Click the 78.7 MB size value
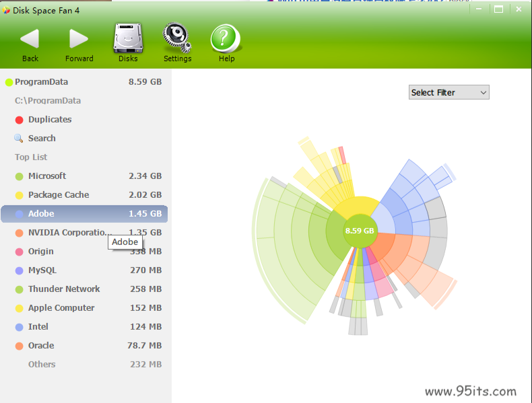This screenshot has height=403, width=532. (x=145, y=345)
